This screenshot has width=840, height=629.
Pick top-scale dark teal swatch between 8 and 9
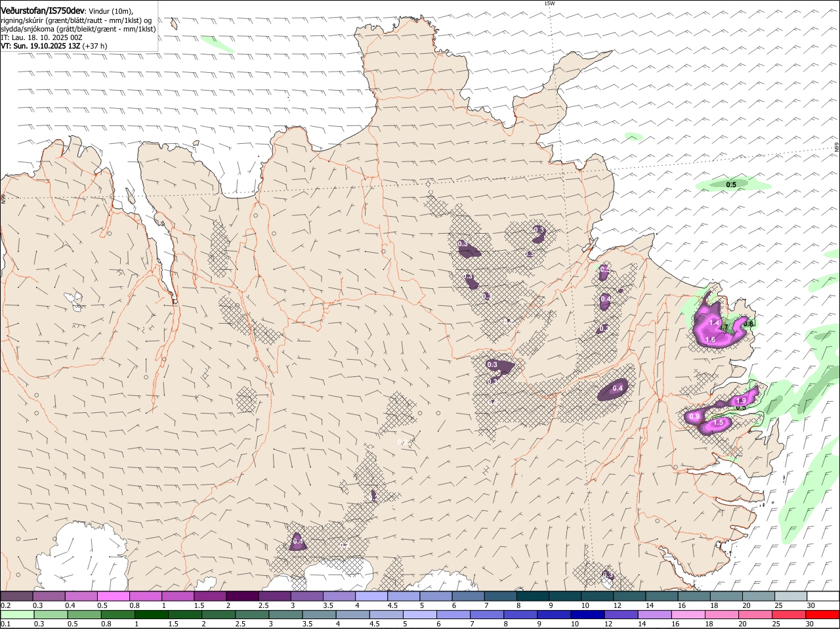534,596
